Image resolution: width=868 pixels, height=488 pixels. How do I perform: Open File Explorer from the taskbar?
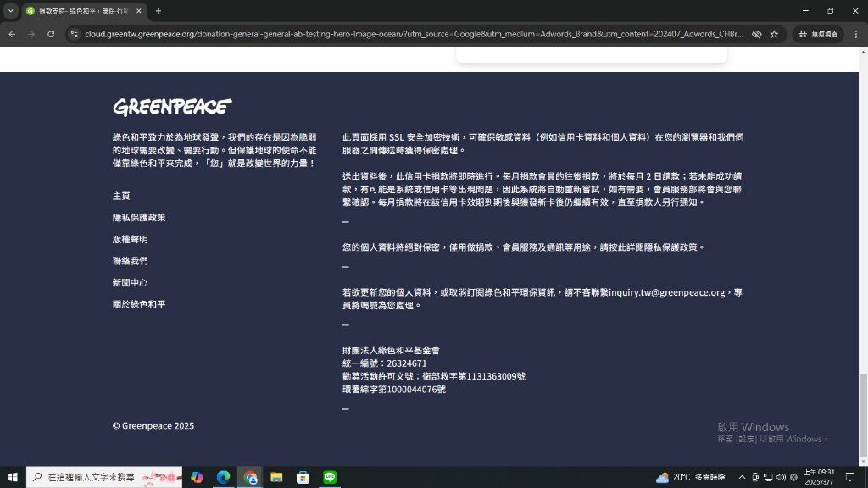point(276,477)
